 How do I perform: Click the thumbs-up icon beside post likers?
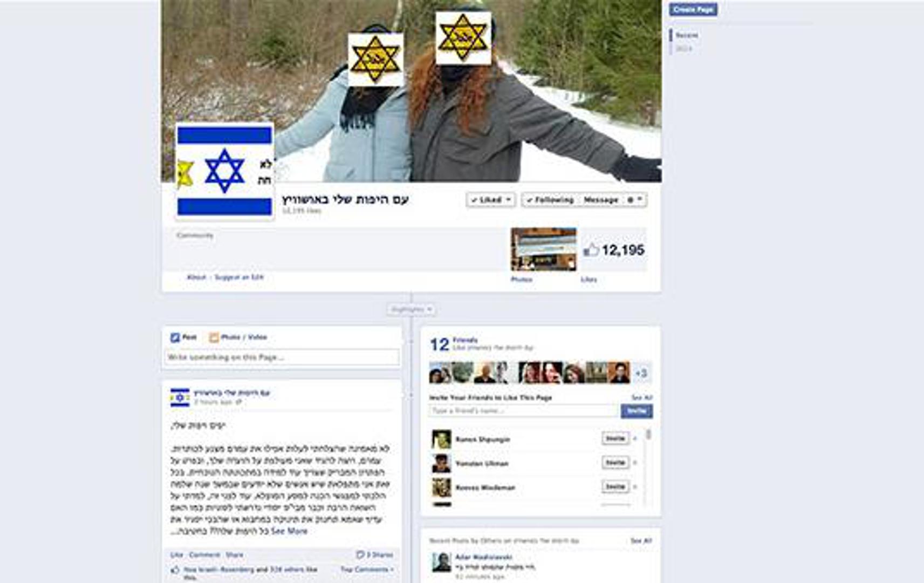(175, 570)
